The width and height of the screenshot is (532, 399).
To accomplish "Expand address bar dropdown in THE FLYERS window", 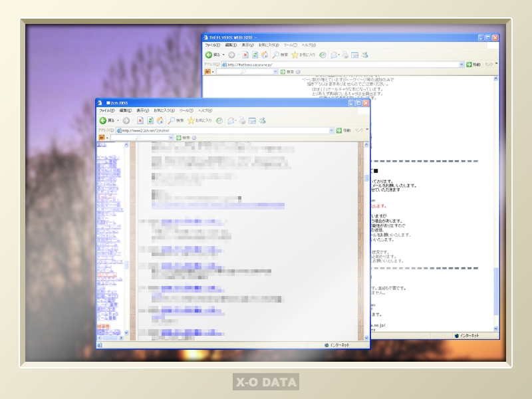I will click(x=462, y=65).
